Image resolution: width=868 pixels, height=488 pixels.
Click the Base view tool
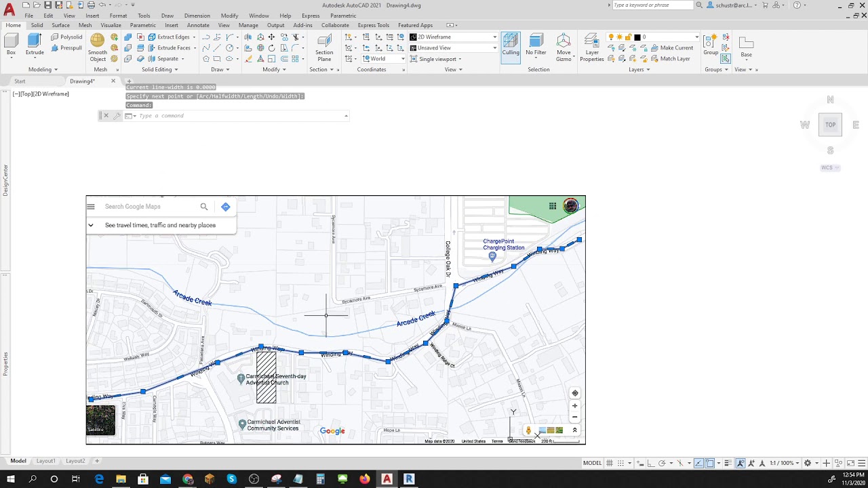tap(746, 46)
